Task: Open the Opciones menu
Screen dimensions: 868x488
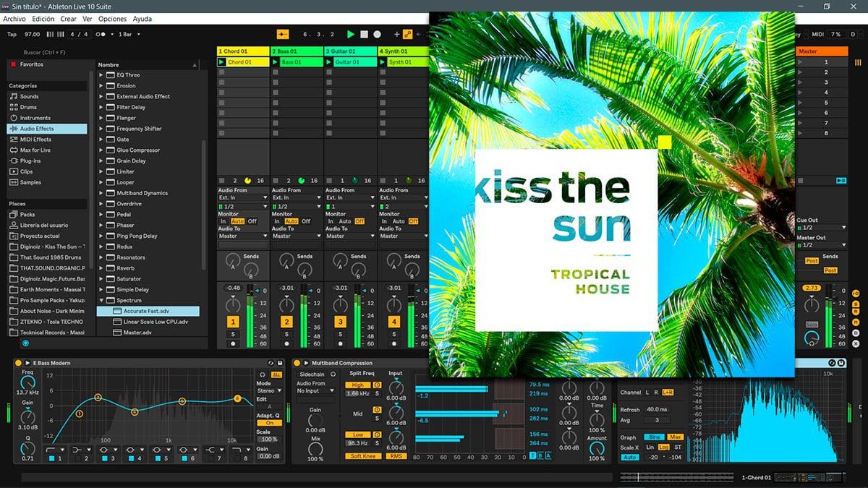Action: (112, 19)
